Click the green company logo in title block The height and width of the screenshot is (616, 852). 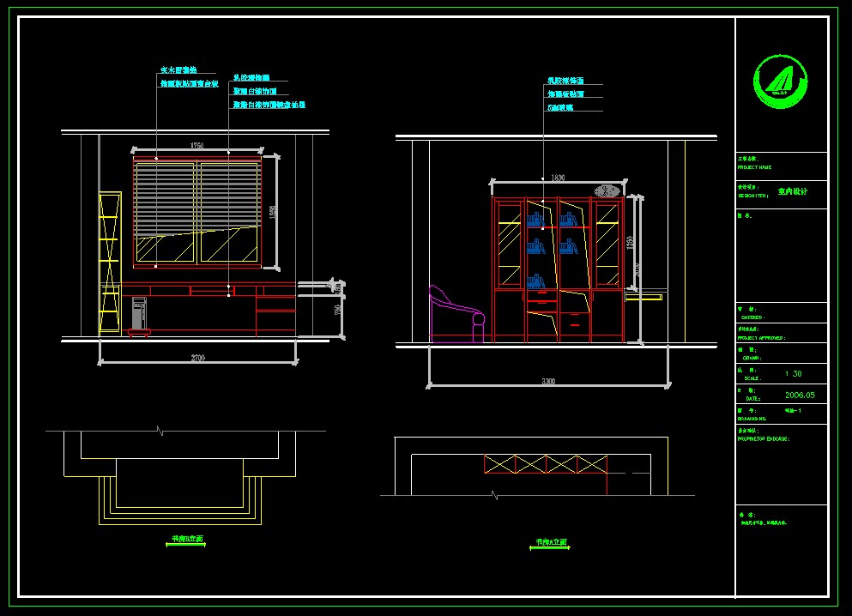pyautogui.click(x=780, y=82)
